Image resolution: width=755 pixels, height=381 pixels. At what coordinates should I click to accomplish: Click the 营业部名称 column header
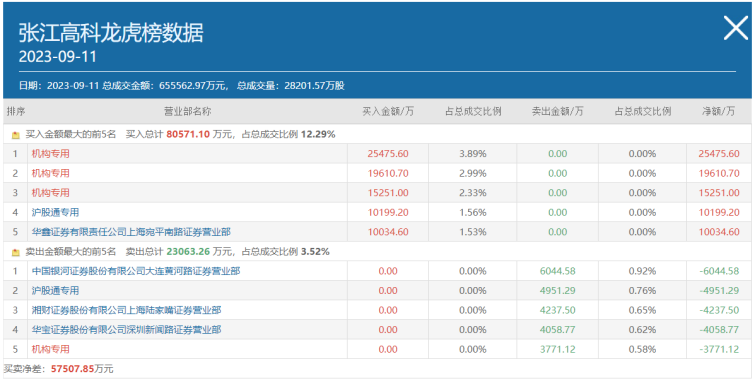pyautogui.click(x=188, y=112)
